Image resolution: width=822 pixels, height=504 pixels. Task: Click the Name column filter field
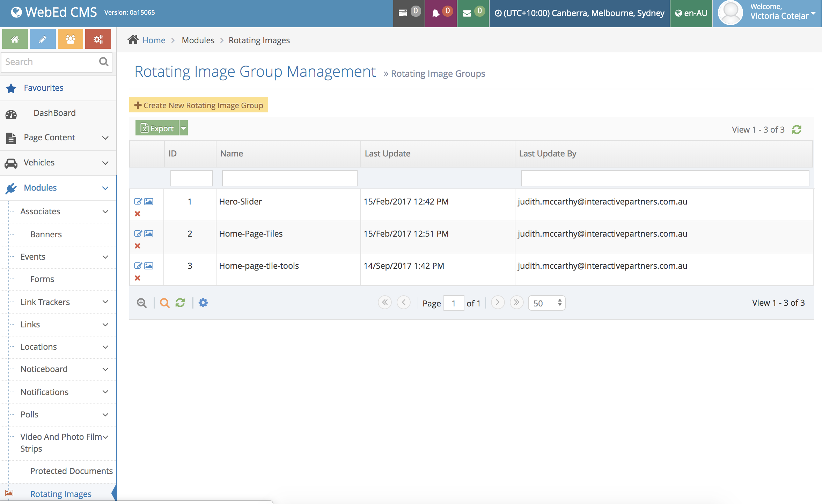click(x=289, y=178)
